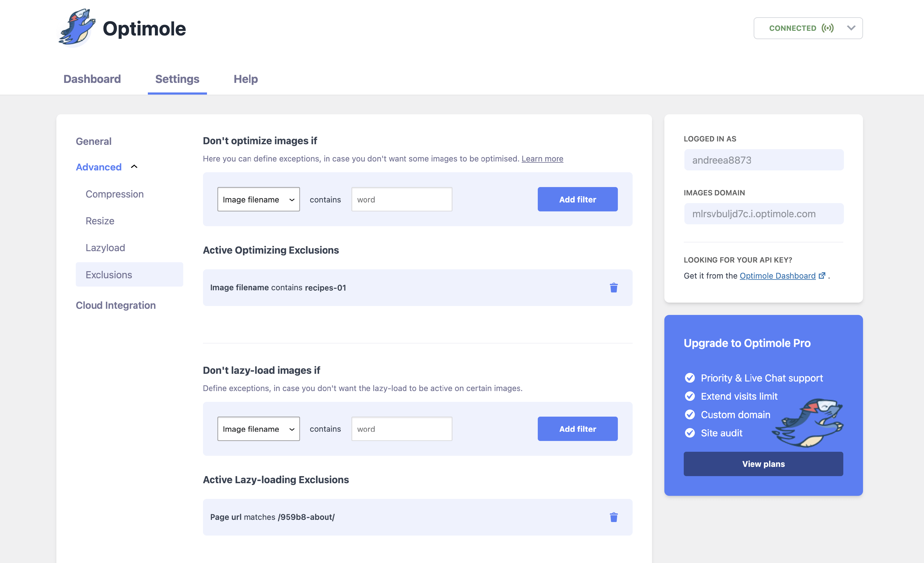The width and height of the screenshot is (924, 563).
Task: Click the checkmark next to Site audit
Action: tap(690, 433)
